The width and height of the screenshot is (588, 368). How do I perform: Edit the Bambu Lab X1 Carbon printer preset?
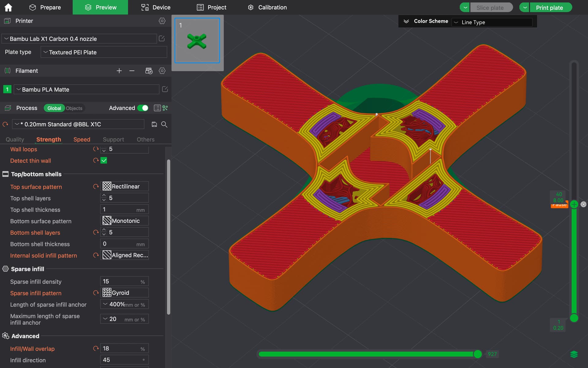[x=162, y=39]
